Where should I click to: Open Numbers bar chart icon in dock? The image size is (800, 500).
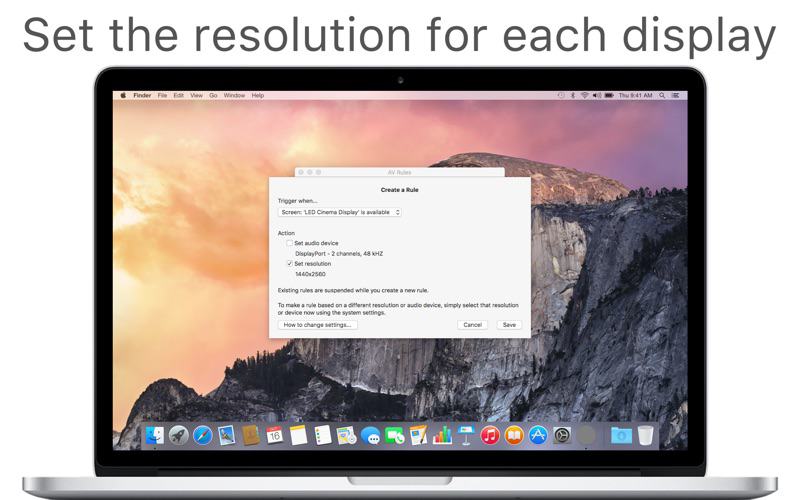(442, 435)
